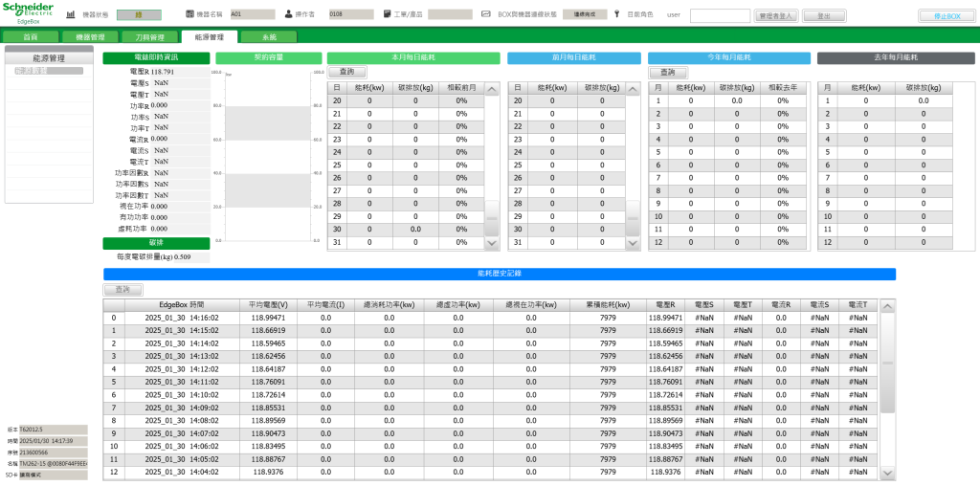Click the user password input field
Image resolution: width=980 pixels, height=486 pixels.
click(x=719, y=16)
